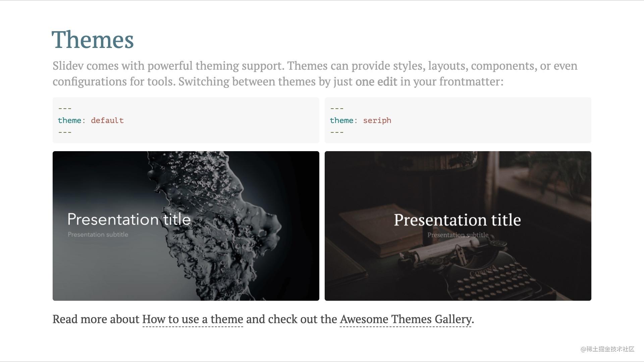Click 'Presentation title' on the seriph preview
The image size is (644, 362).
(458, 220)
